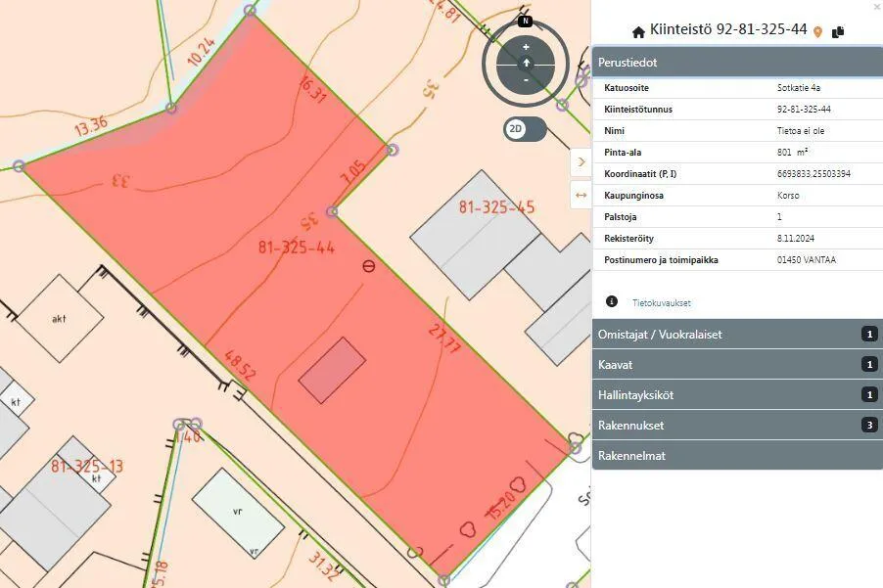Viewport: 883px width, 588px height.
Task: Click the home icon next to Kiinteistö
Action: [638, 32]
